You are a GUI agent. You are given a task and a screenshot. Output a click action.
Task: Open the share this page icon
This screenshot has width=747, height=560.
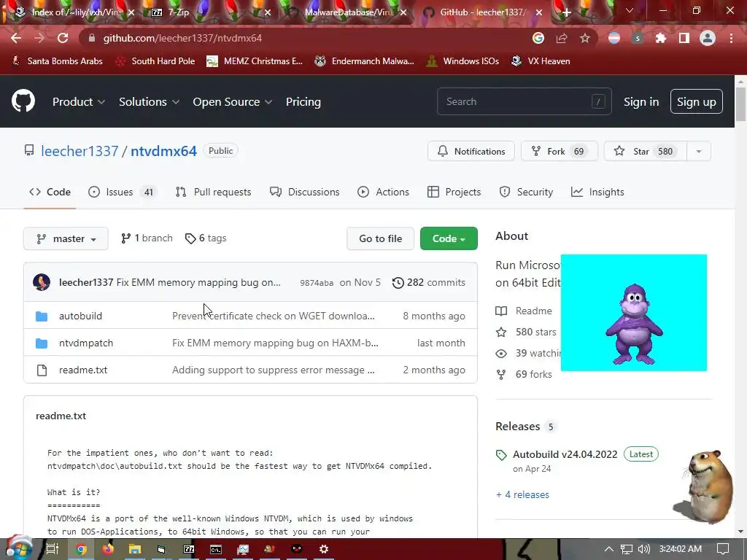[x=562, y=38]
